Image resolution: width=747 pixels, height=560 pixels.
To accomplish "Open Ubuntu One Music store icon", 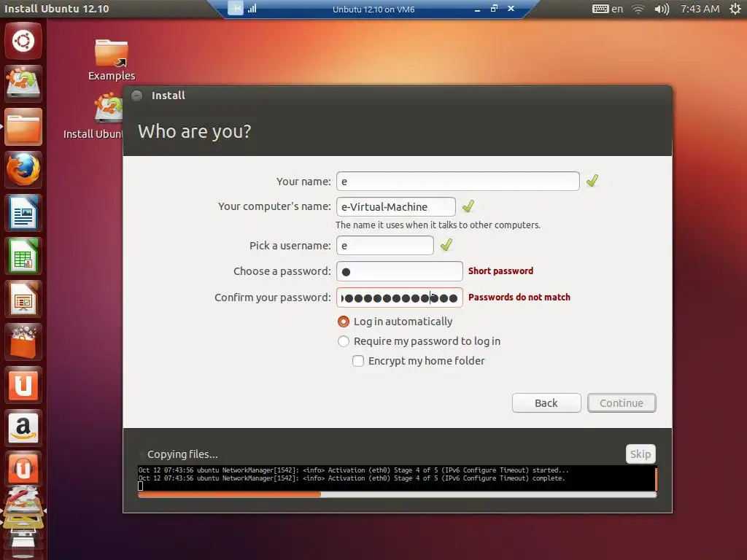I will (23, 469).
